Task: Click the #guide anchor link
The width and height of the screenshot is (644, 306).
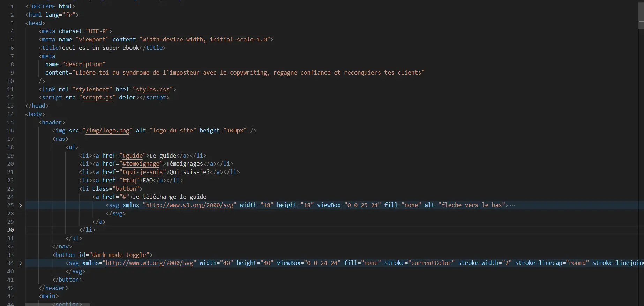Action: coord(133,155)
